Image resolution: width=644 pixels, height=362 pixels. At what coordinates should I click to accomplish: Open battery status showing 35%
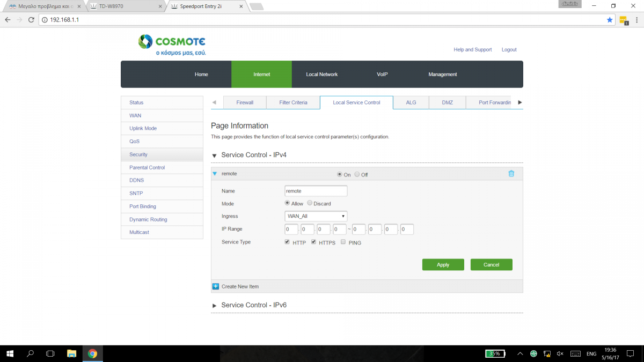tap(495, 354)
